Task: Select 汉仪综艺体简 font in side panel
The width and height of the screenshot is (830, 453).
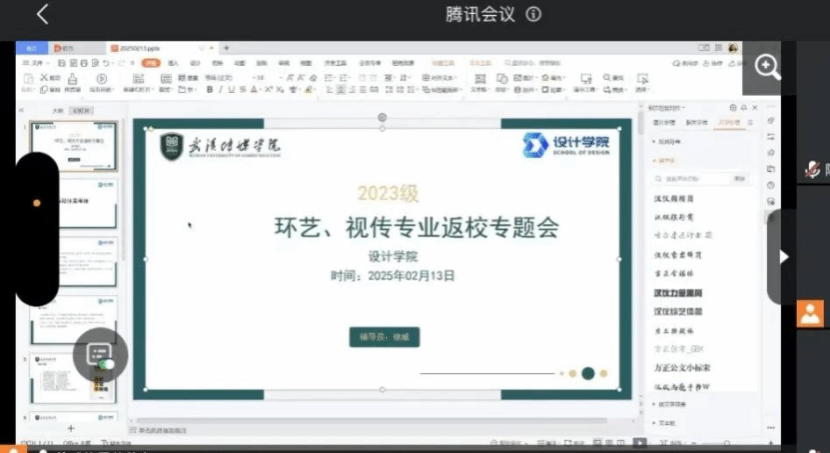Action: coord(678,312)
